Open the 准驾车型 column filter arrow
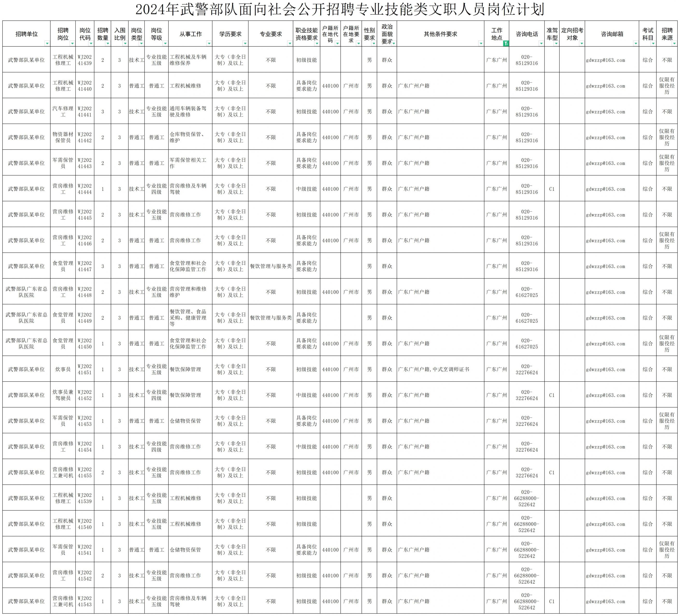Viewport: 680px width, 616px height. point(556,44)
